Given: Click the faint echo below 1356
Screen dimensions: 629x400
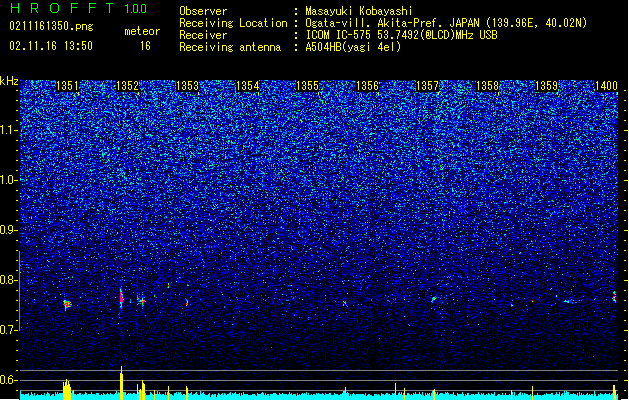Looking at the screenshot, I should (x=345, y=303).
